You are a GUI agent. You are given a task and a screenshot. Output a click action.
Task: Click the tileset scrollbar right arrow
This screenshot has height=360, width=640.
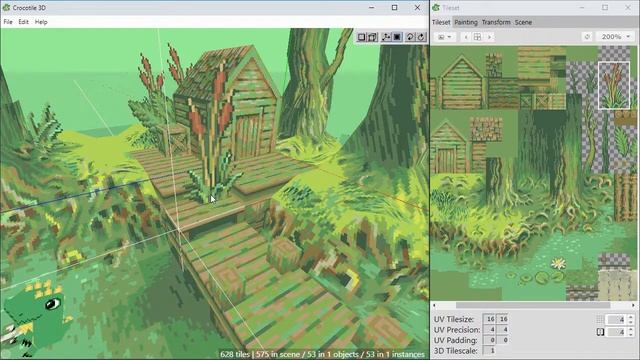[x=633, y=305]
